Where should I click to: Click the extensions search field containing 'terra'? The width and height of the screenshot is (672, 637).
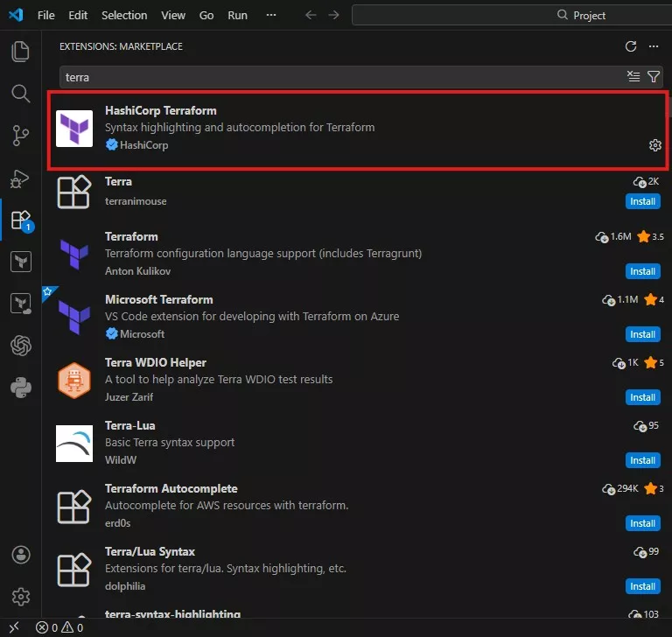(x=341, y=77)
